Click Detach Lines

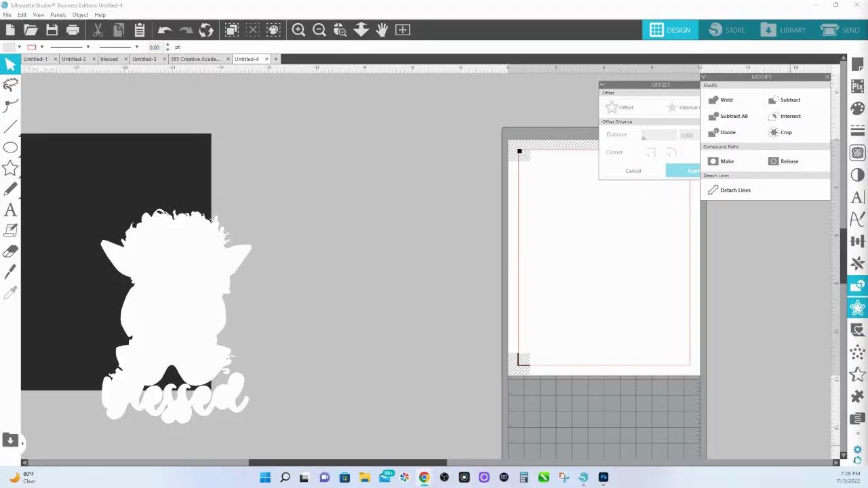click(729, 190)
